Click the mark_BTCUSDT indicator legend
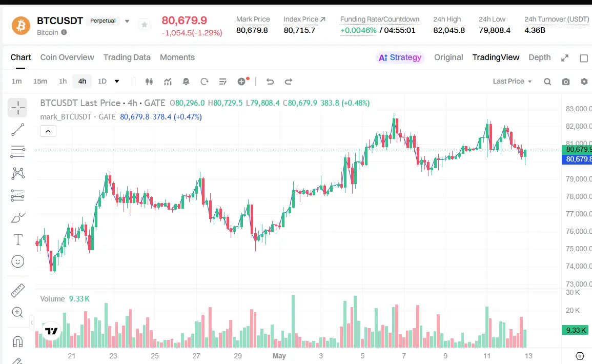This screenshot has width=592, height=364. click(78, 117)
